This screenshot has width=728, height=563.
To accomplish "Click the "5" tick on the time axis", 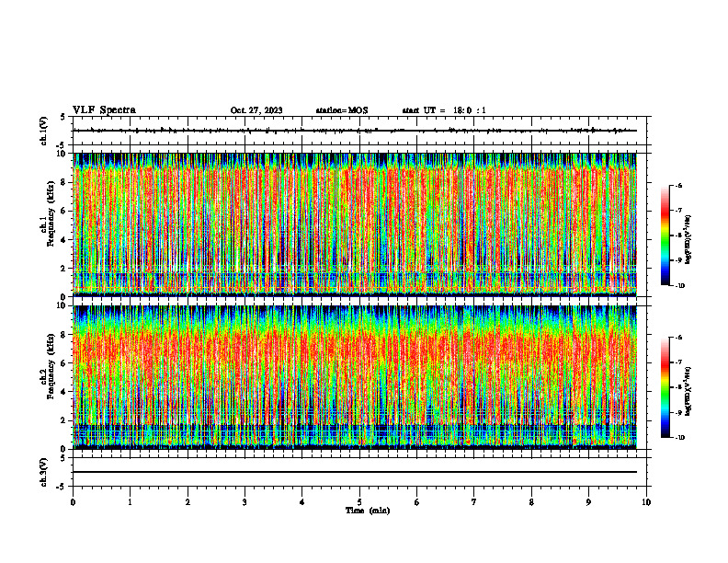I will pos(359,502).
